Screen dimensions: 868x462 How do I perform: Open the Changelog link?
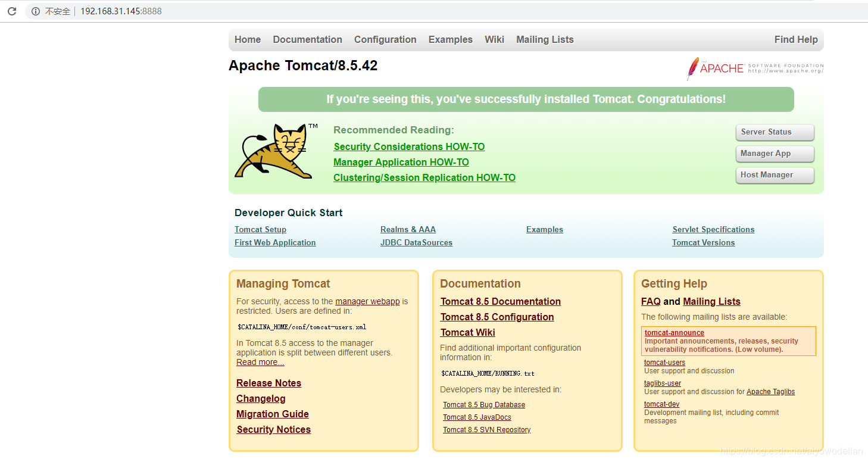(x=261, y=398)
